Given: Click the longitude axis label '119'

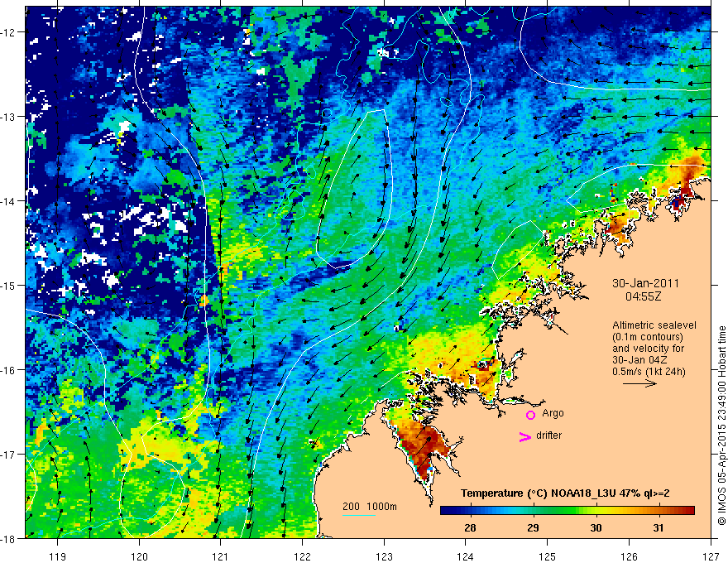Looking at the screenshot, I should coord(58,556).
